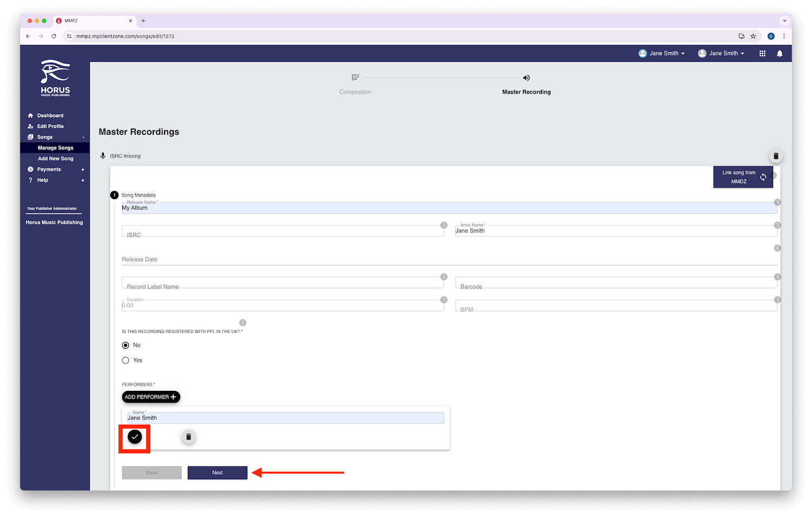Screen dimensions: 812x517
Task: Click the Horus Music Publishing logo
Action: 55,78
